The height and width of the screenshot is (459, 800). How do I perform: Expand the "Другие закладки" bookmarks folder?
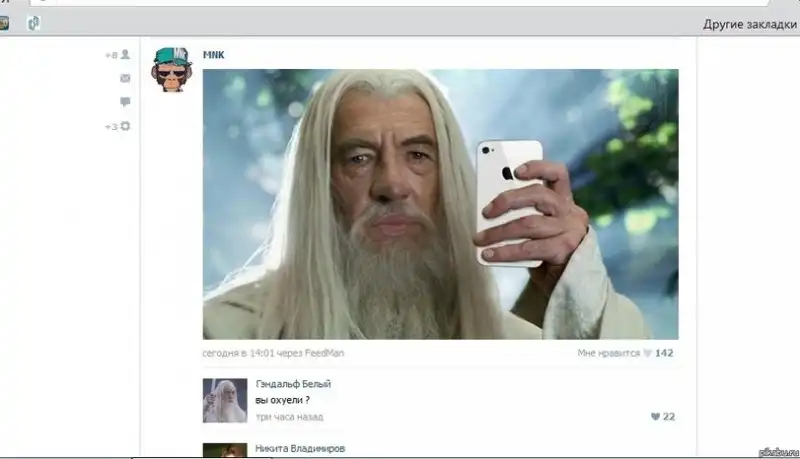click(x=749, y=23)
